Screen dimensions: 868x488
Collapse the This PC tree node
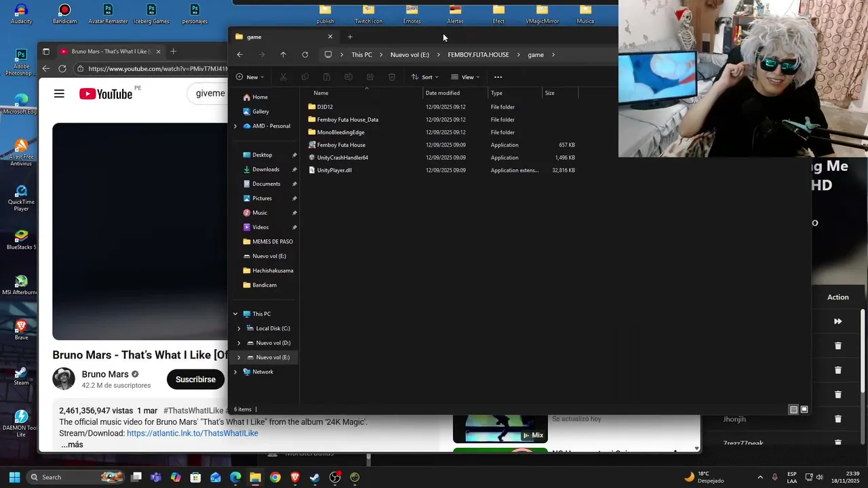[x=235, y=314]
